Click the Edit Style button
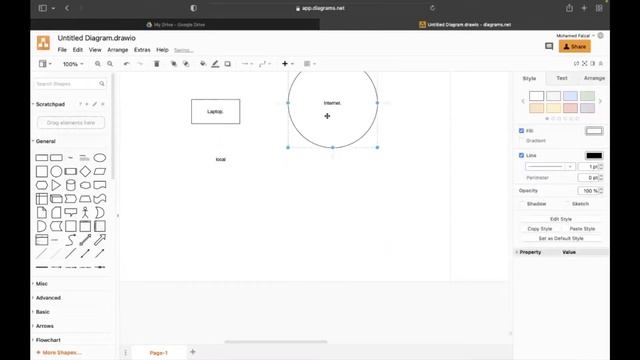 (561, 219)
